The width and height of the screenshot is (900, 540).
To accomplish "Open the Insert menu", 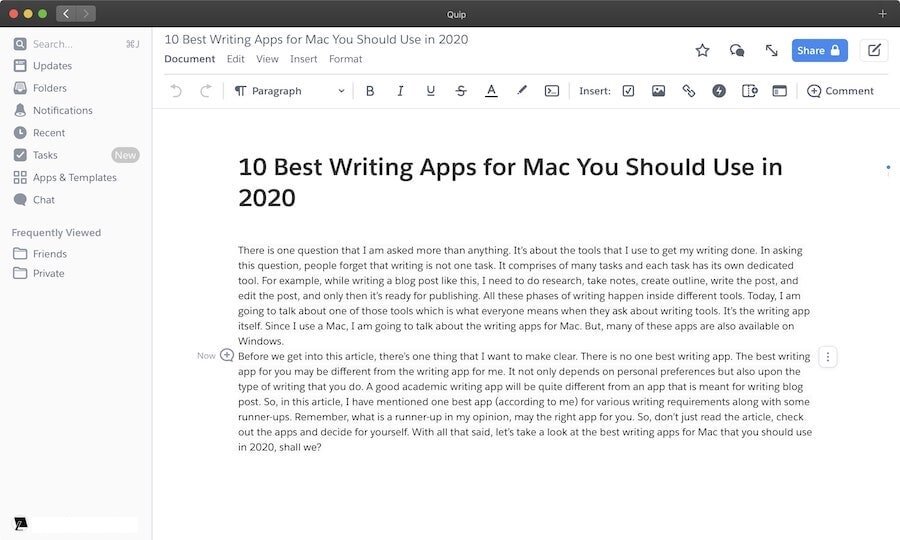I will coord(303,59).
